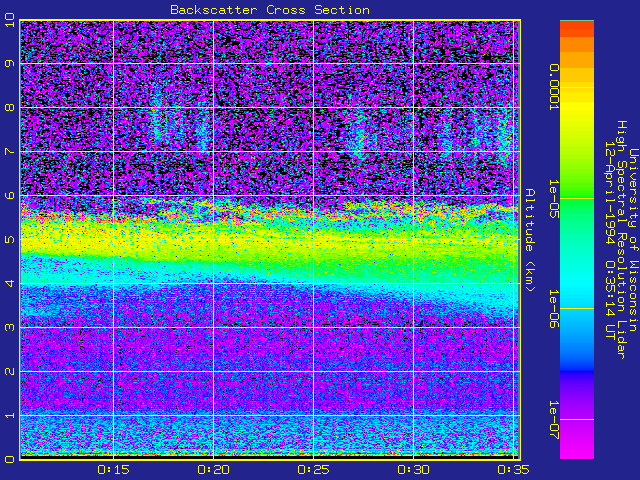Click the yellow tick at 1e-05 on colorbar
This screenshot has height=480, width=640.
coord(577,199)
